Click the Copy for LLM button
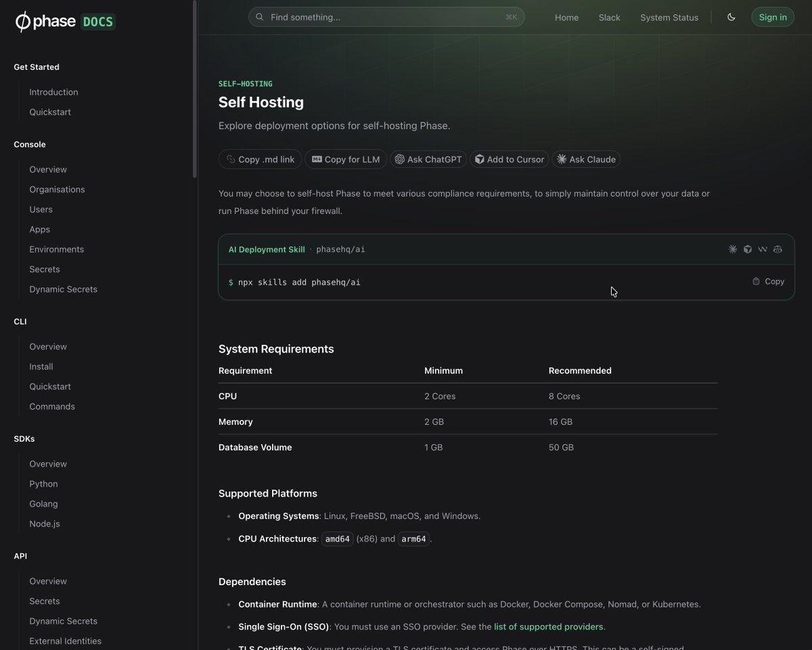The width and height of the screenshot is (812, 650). tap(346, 159)
